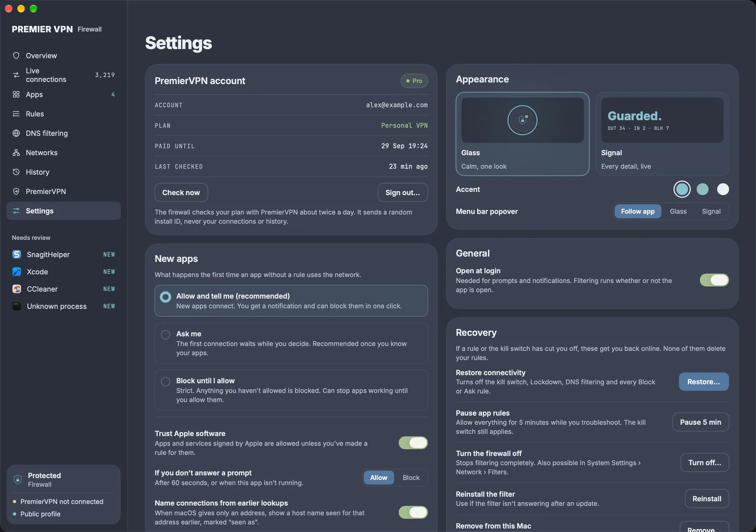Pick the teal green accent swatch
The width and height of the screenshot is (756, 532).
coord(703,189)
